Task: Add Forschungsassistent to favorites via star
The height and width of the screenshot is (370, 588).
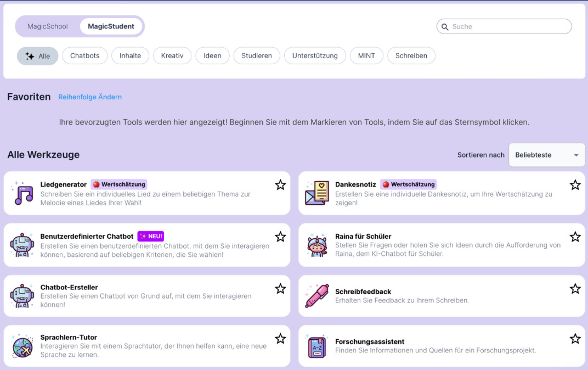Action: [x=575, y=339]
